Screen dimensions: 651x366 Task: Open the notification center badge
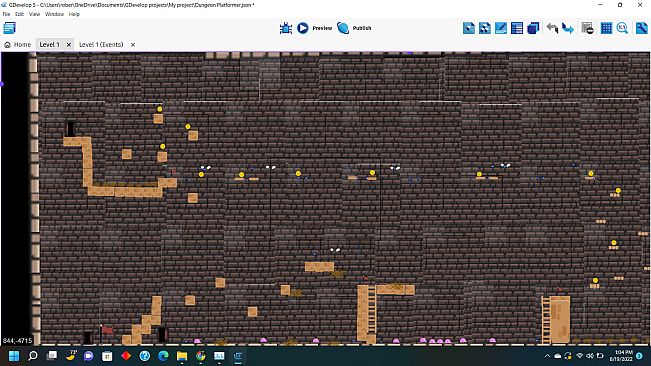(x=640, y=356)
